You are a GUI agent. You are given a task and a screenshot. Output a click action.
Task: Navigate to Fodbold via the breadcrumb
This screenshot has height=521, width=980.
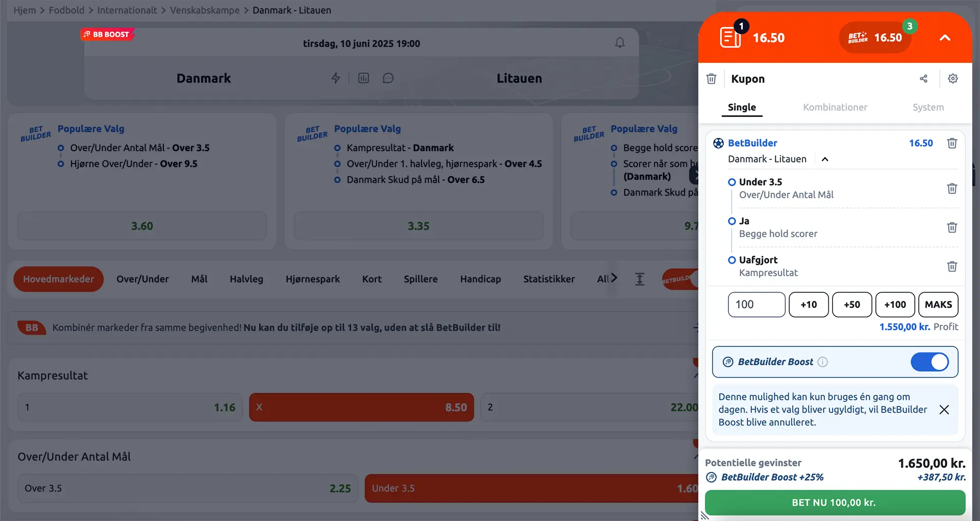[x=66, y=10]
